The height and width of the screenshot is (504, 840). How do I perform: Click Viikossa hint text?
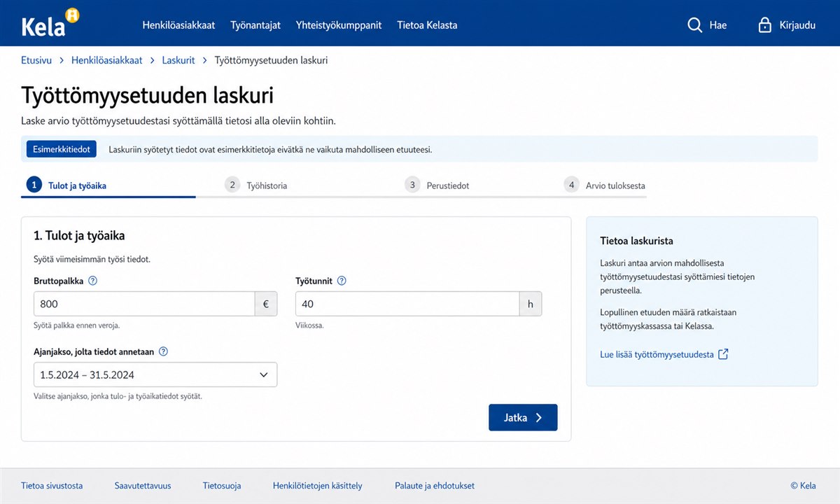[310, 325]
